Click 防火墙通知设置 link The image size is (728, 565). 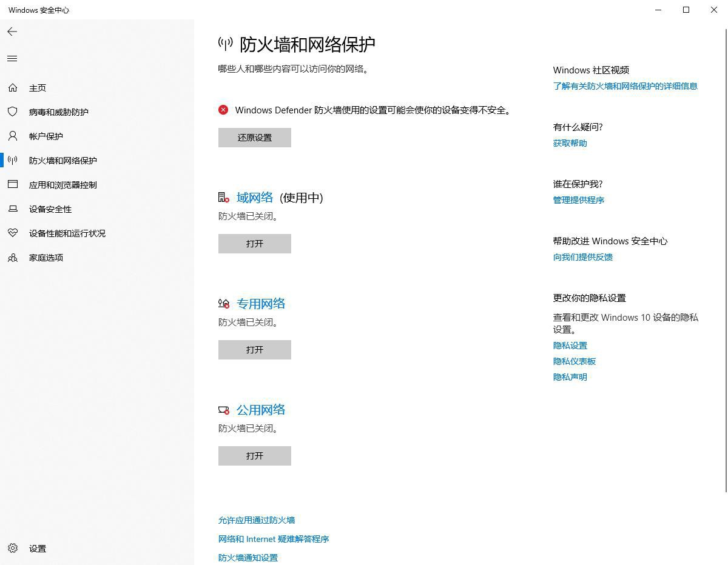[x=248, y=558]
